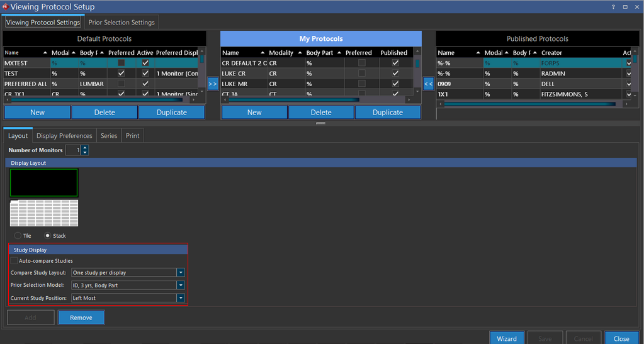Click Name column sort arrow in Default Protocols

(x=45, y=53)
